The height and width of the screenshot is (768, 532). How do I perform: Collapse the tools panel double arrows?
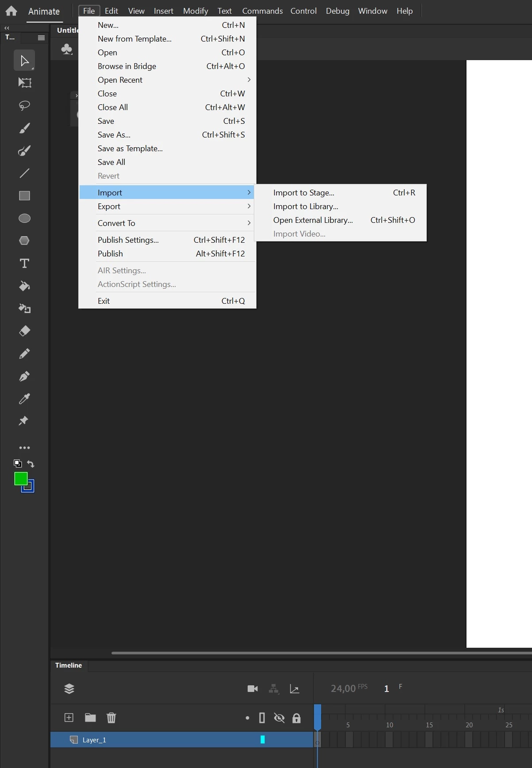7,28
